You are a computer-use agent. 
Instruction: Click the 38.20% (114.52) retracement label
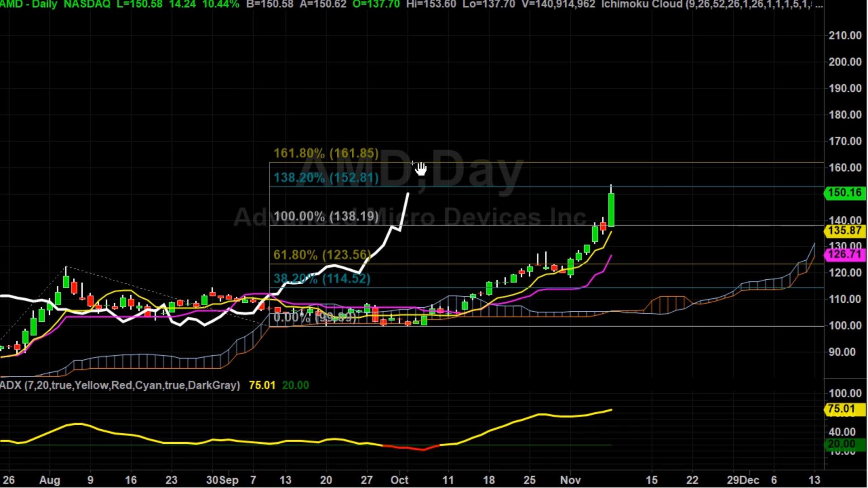pyautogui.click(x=322, y=279)
